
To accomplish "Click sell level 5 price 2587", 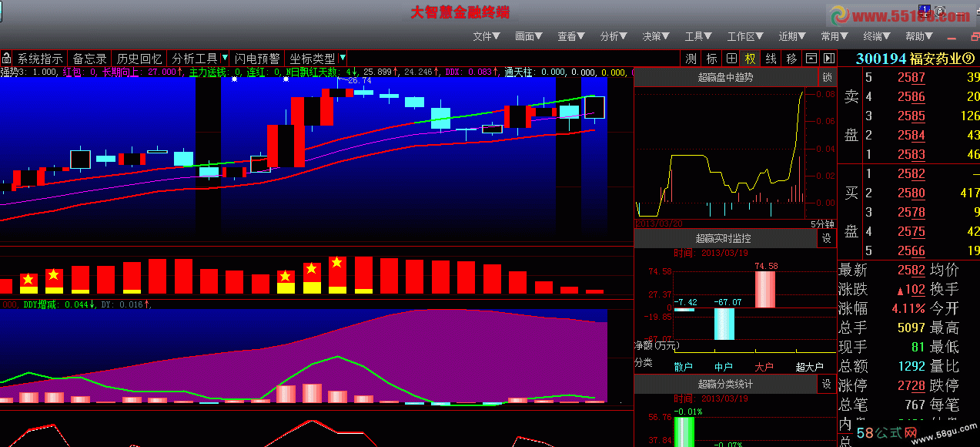I will 911,77.
